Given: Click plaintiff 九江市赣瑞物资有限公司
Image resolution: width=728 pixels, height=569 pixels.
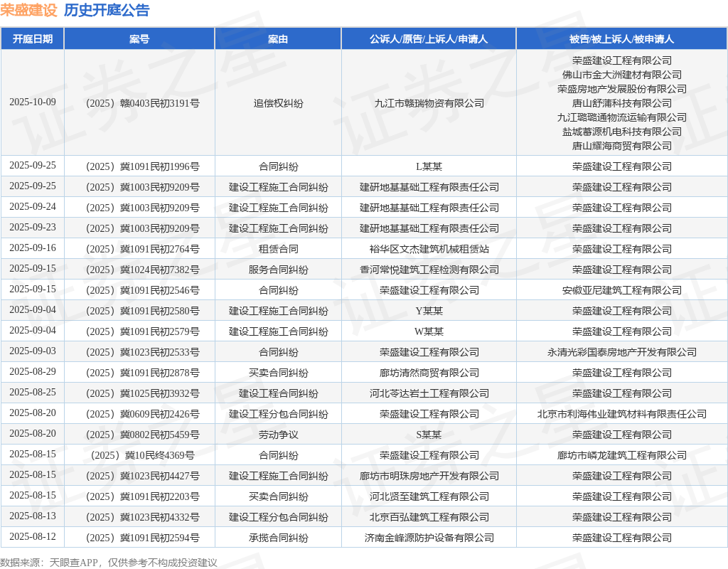Looking at the screenshot, I should (429, 103).
